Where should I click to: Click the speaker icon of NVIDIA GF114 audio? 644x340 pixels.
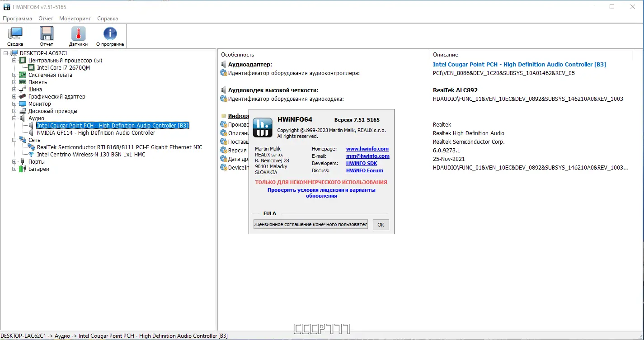point(31,133)
